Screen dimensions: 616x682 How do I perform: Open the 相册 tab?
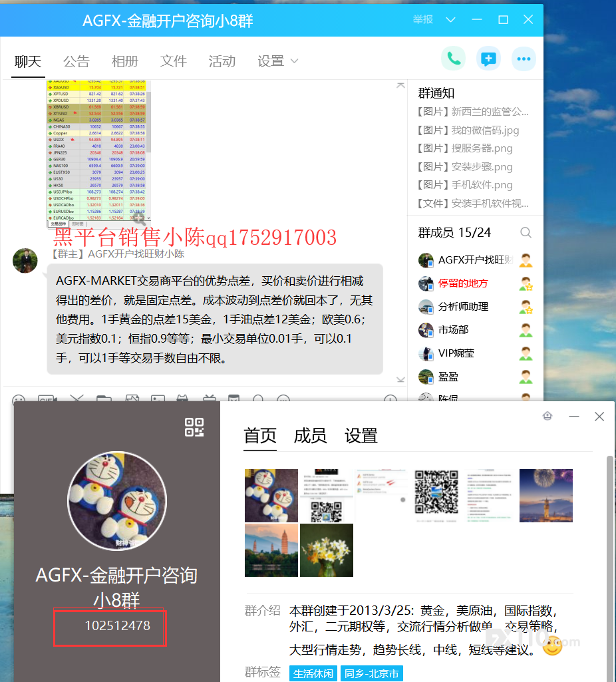coord(125,61)
